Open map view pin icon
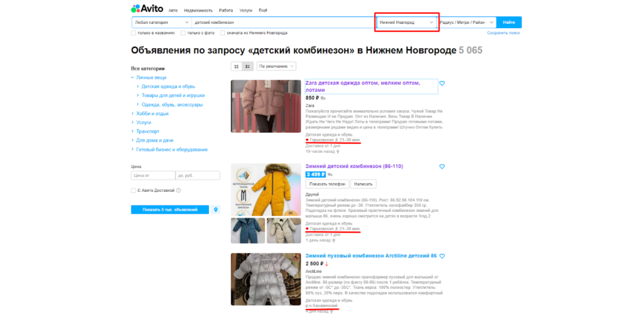This screenshot has width=644, height=317. 216,210
